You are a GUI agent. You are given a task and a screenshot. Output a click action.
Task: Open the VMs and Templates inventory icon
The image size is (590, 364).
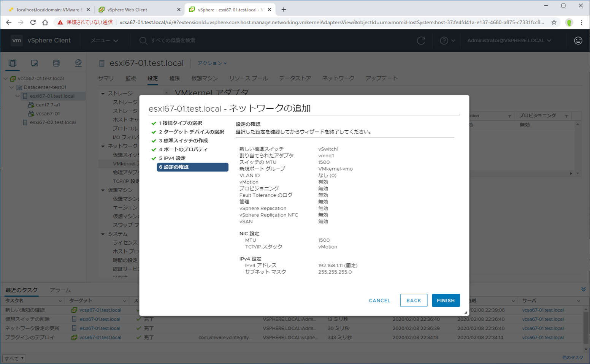click(x=35, y=63)
